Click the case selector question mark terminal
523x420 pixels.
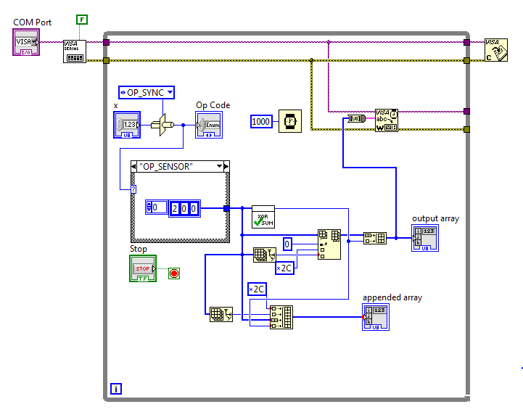point(133,189)
